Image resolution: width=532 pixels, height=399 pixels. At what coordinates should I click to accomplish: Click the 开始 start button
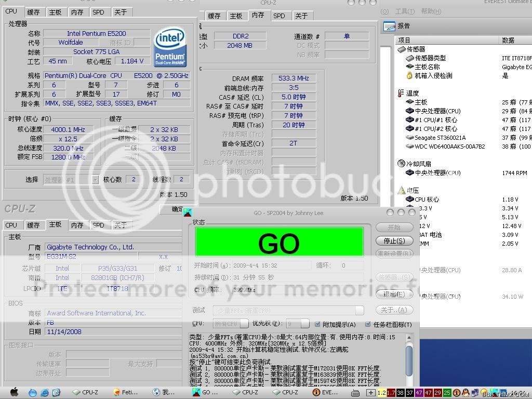point(394,228)
